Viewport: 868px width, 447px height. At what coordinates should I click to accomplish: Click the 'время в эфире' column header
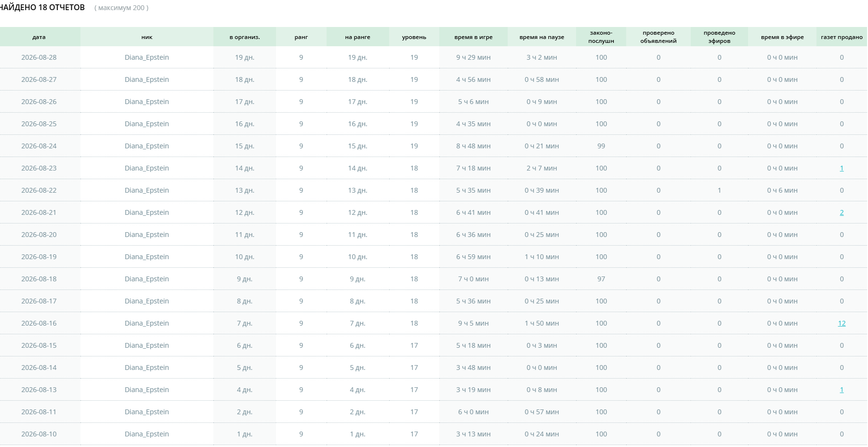tap(782, 37)
